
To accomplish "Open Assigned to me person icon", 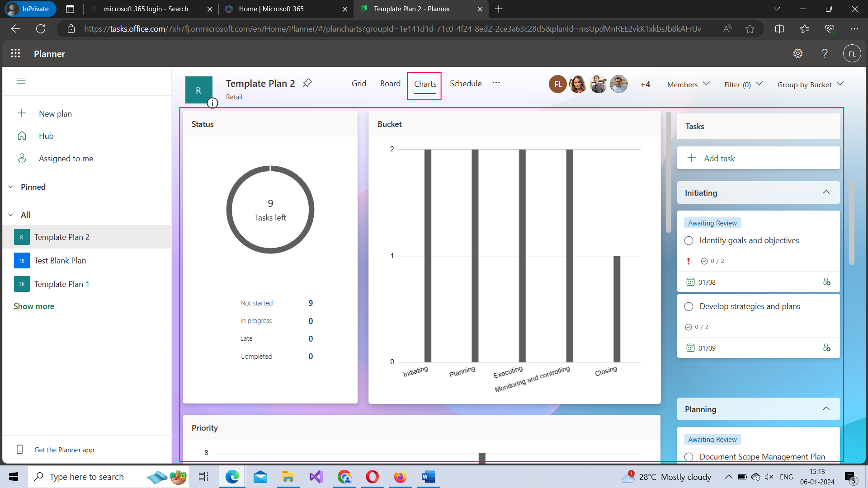I will click(x=22, y=158).
